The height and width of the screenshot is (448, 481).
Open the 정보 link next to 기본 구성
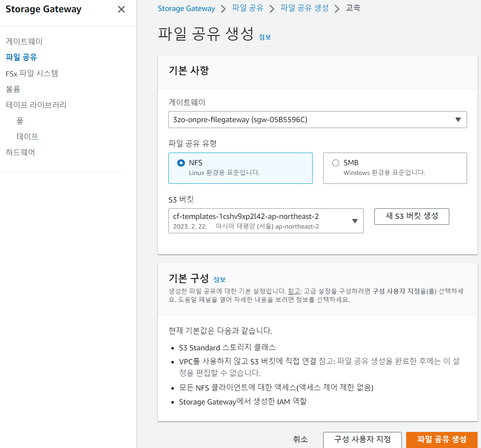pos(219,280)
